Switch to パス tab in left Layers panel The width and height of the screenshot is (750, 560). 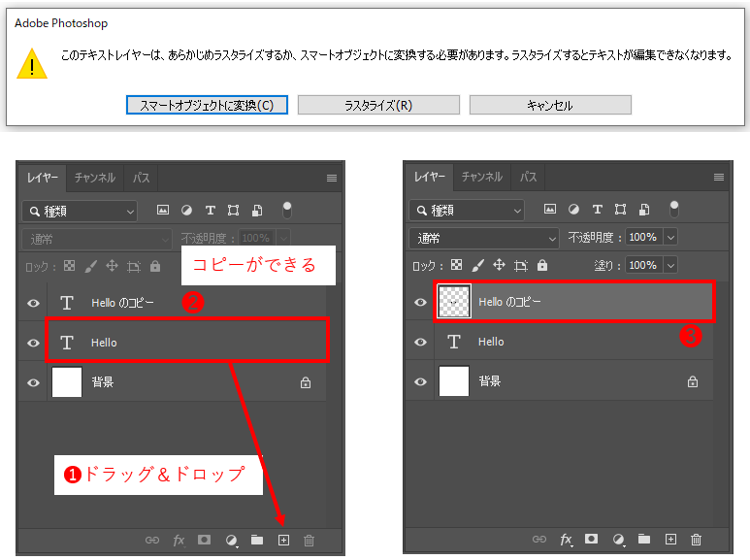coord(141,178)
